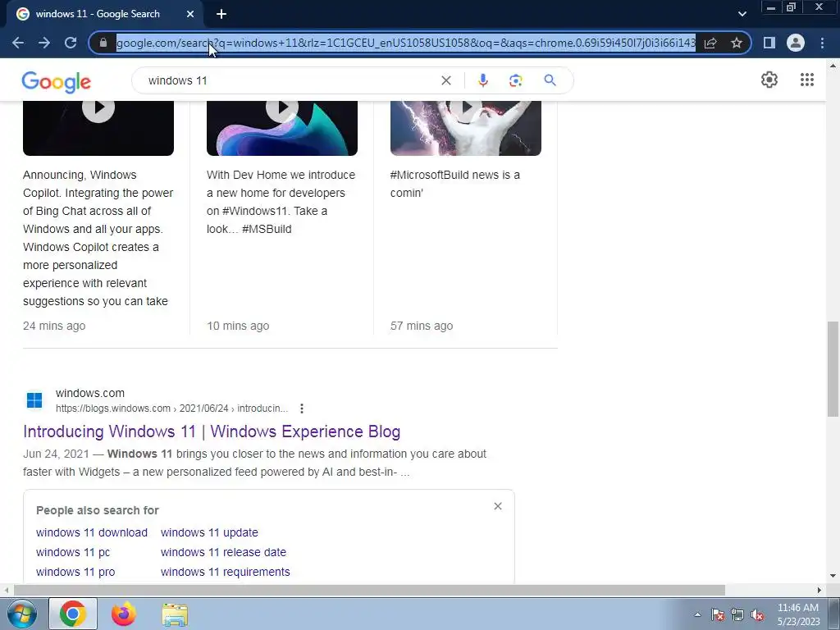Click scroll right arrow on horizontal scrollbar

click(x=819, y=590)
